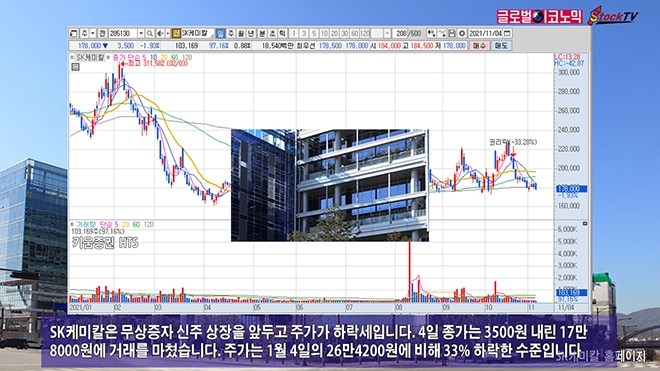The height and width of the screenshot is (371, 660).
Task: Toggle the minute (분) period button
Action: tap(262, 33)
